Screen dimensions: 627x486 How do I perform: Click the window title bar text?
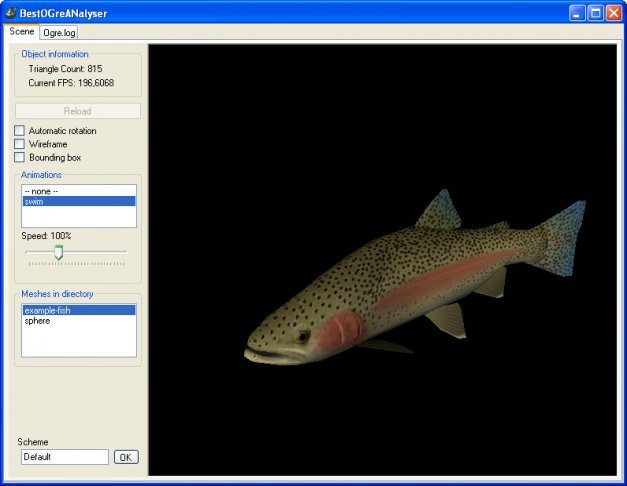(64, 14)
